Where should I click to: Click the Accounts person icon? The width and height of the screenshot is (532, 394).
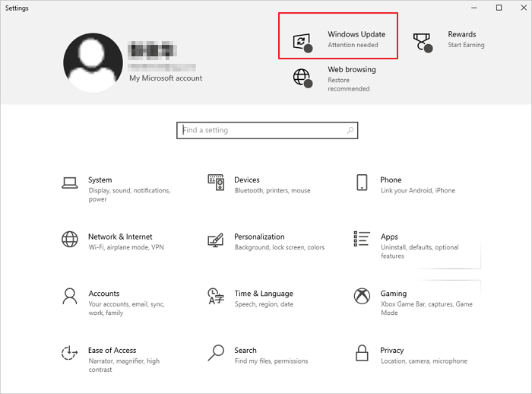[x=70, y=296]
